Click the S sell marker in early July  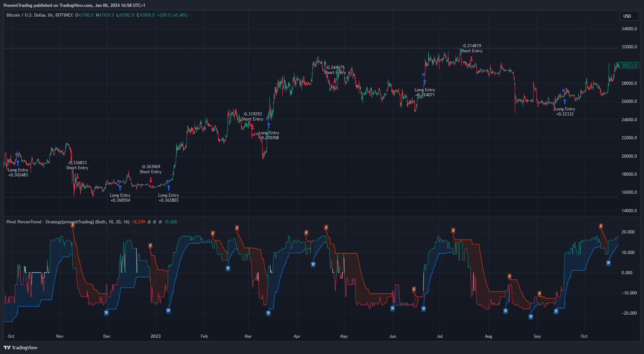pyautogui.click(x=453, y=231)
